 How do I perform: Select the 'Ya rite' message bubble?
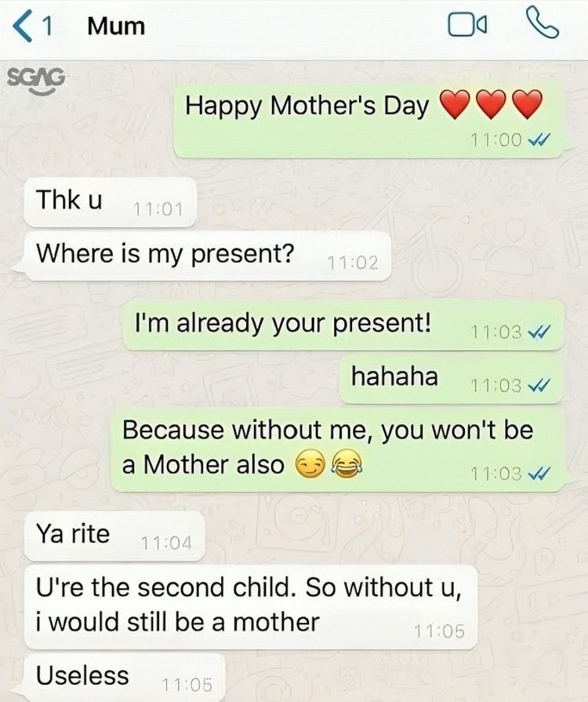[x=114, y=536]
